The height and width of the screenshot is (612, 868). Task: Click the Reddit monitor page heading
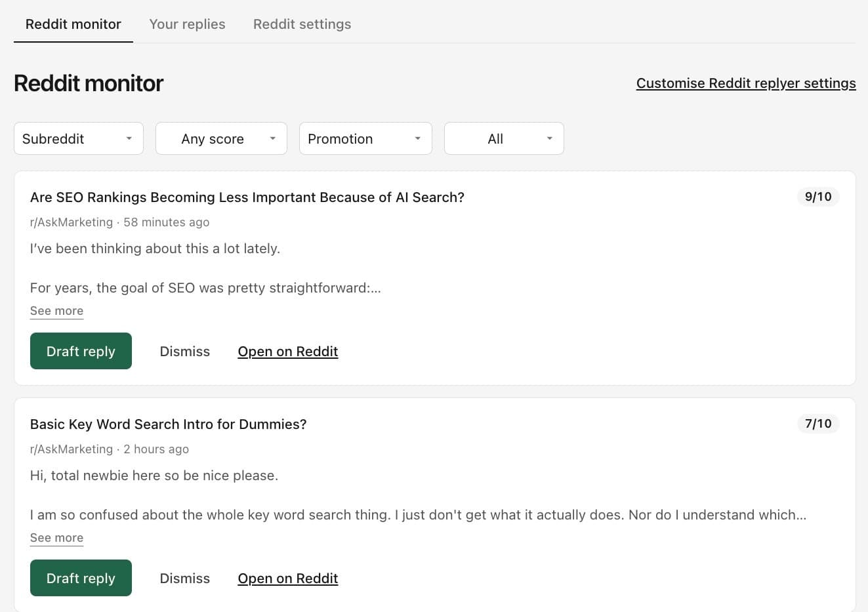click(x=89, y=83)
